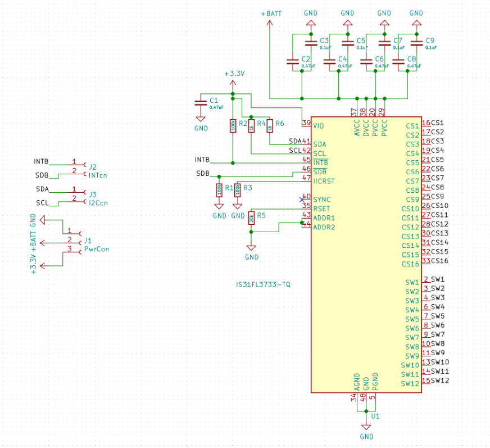
Task: Select the C1 capacitor symbol
Action: 200,103
